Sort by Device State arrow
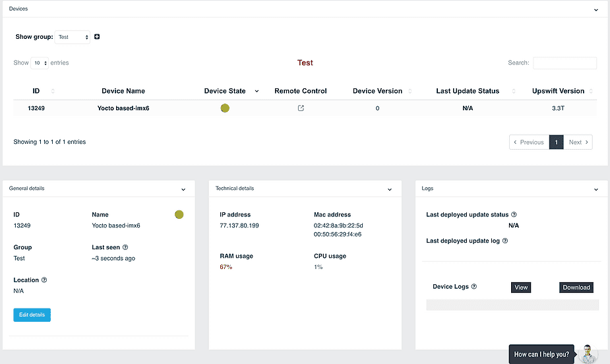Viewport: 610px width, 364px height. (257, 91)
